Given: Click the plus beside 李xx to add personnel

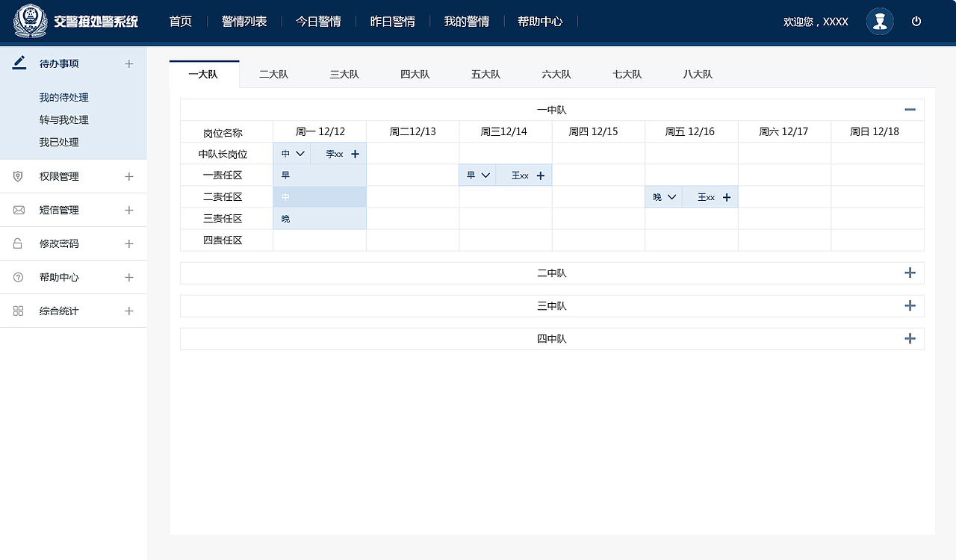Looking at the screenshot, I should point(355,153).
